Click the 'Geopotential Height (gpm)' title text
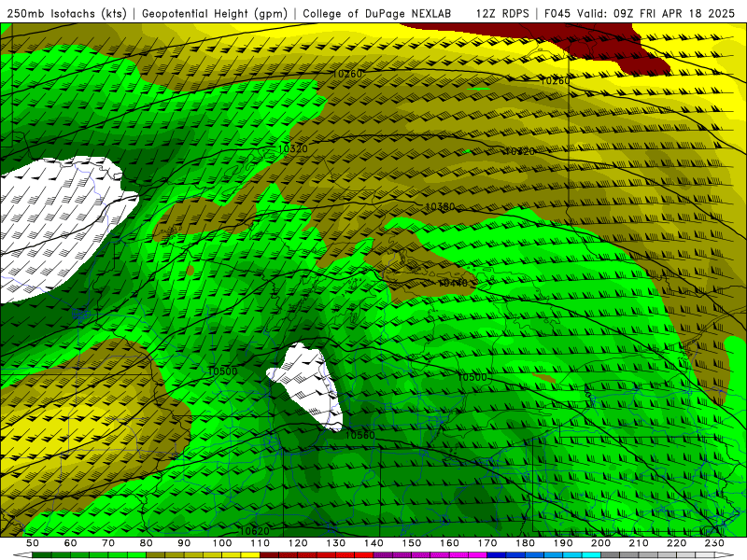747x560 pixels. 215,13
